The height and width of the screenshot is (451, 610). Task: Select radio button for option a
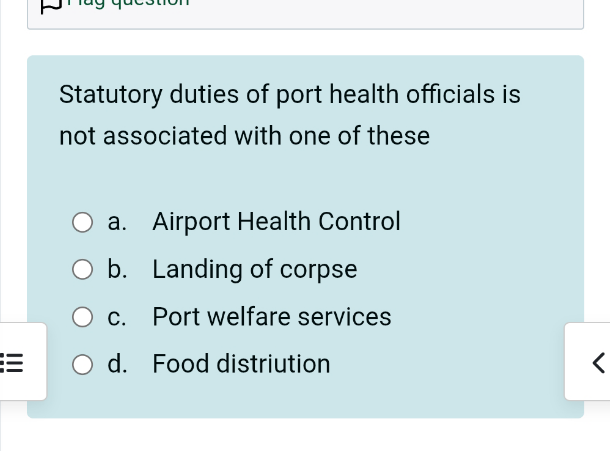[83, 222]
